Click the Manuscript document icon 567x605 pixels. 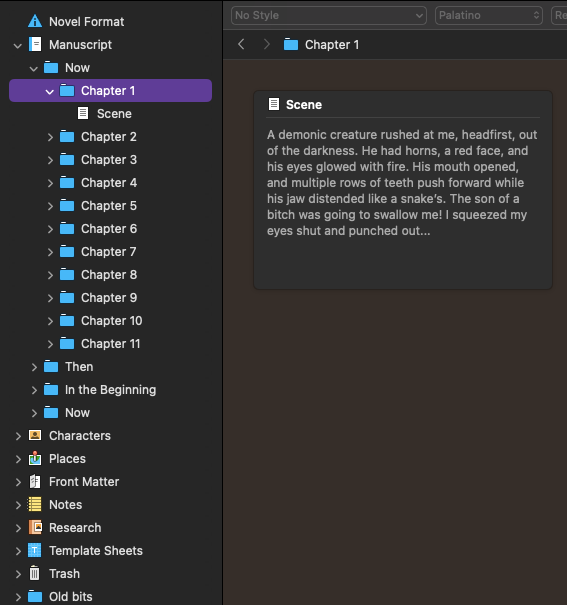tap(35, 44)
